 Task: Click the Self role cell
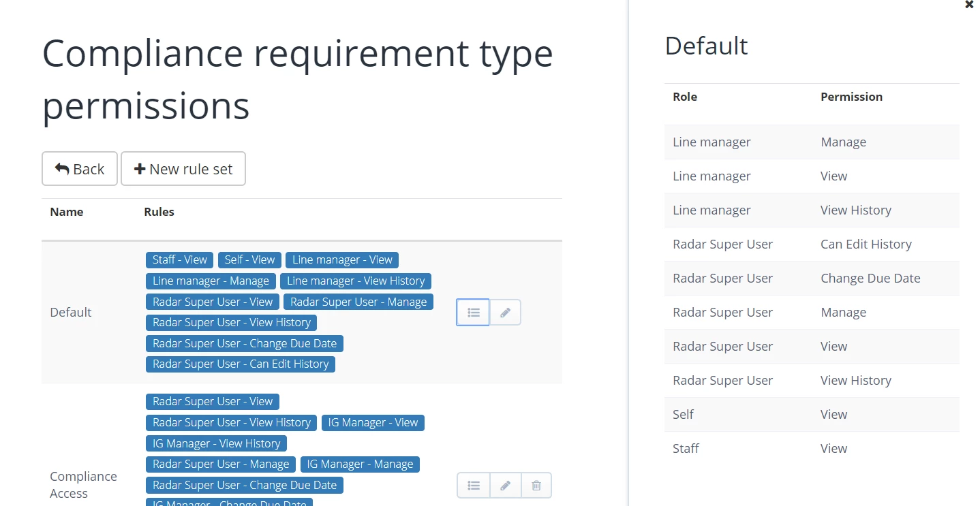pyautogui.click(x=683, y=414)
